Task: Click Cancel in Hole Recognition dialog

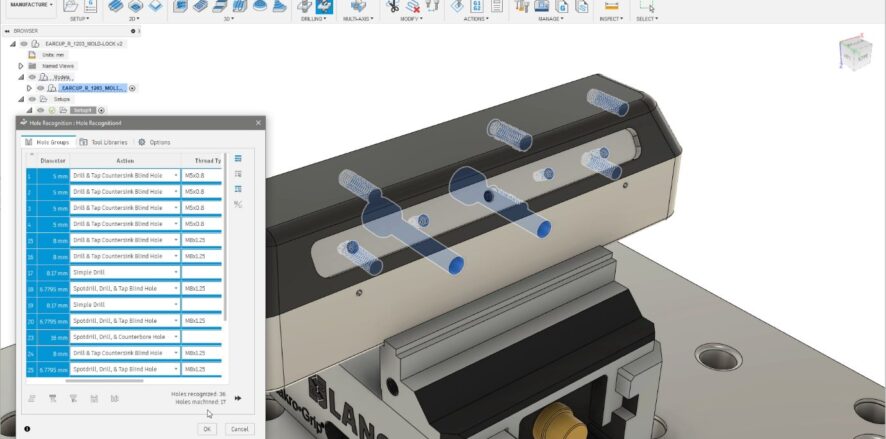Action: pyautogui.click(x=240, y=429)
